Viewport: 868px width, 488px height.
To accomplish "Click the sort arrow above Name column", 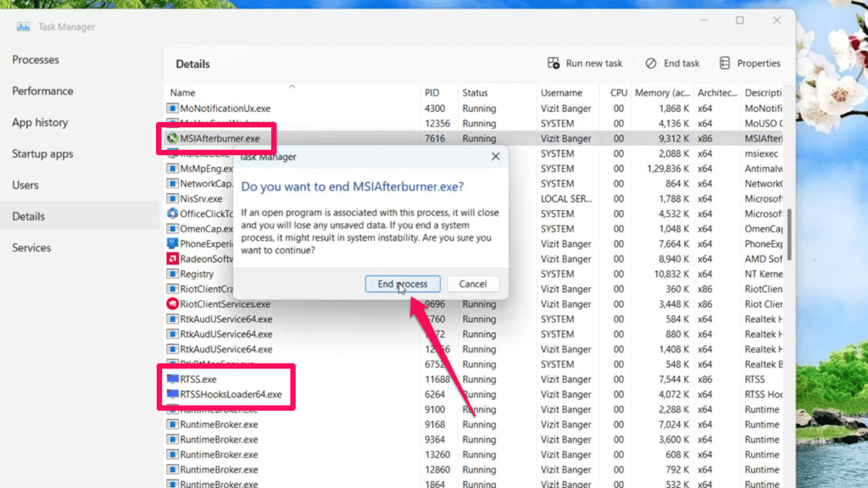I will [292, 86].
